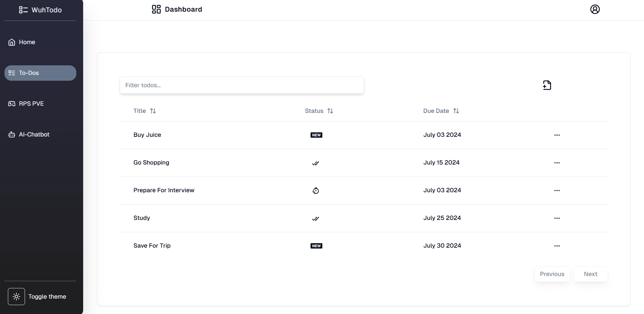Click the in-progress clock icon for Prepare For Interview
Image resolution: width=644 pixels, height=314 pixels.
(315, 191)
